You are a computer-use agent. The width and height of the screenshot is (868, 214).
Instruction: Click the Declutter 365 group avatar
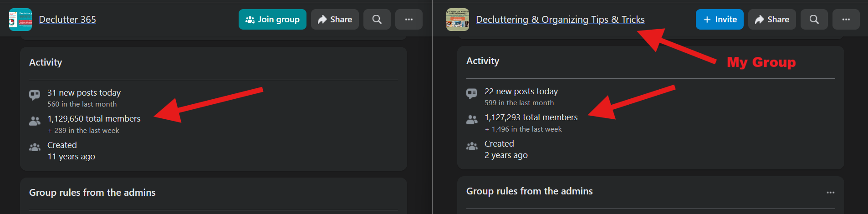(20, 20)
